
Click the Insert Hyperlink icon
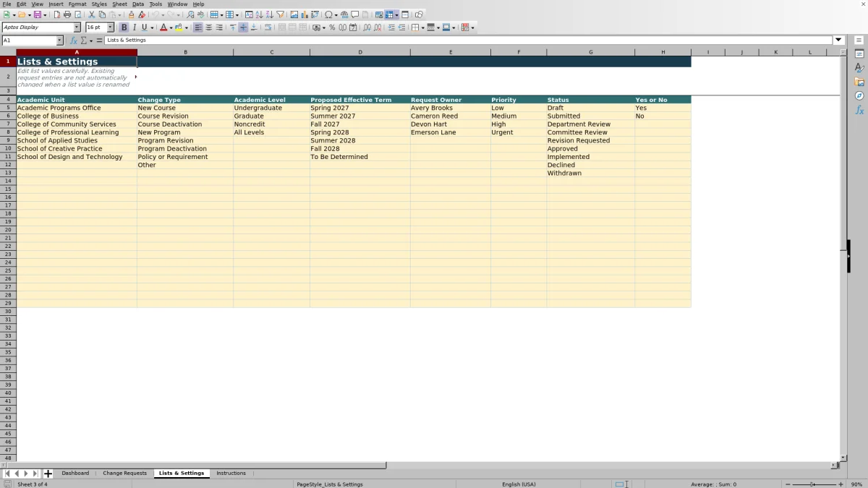click(344, 14)
